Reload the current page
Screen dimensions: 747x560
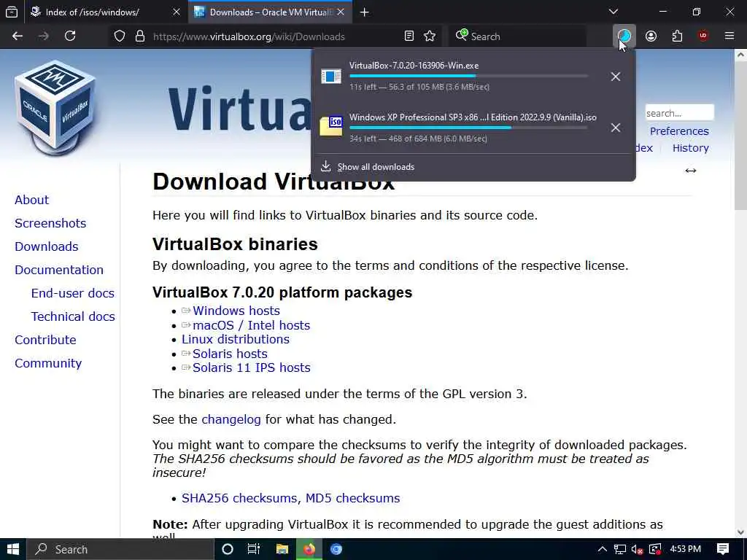(70, 36)
